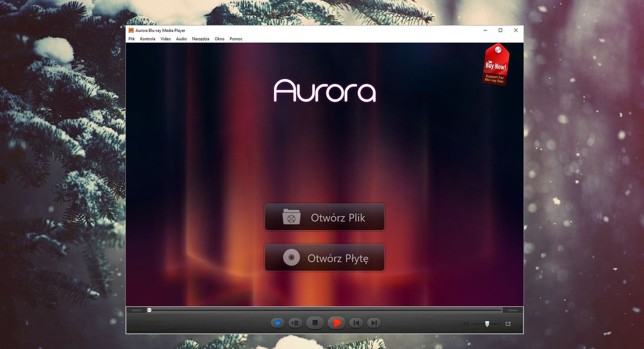Mute audio via the speaker icon
The height and width of the screenshot is (349, 644).
466,324
